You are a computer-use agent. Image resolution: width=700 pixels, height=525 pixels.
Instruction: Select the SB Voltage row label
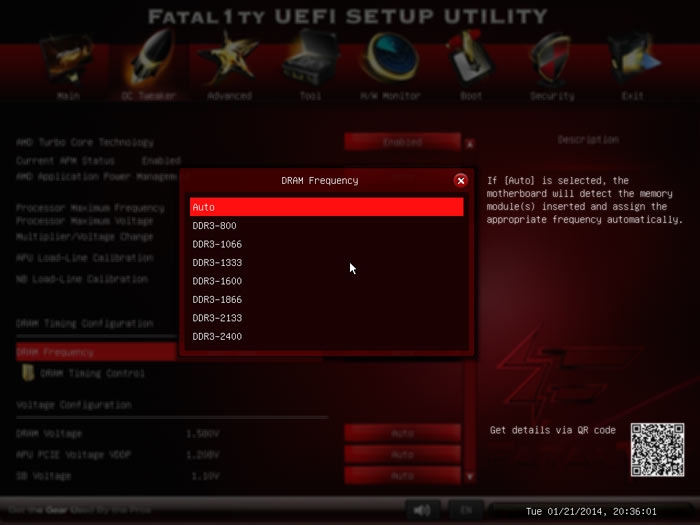tap(44, 476)
